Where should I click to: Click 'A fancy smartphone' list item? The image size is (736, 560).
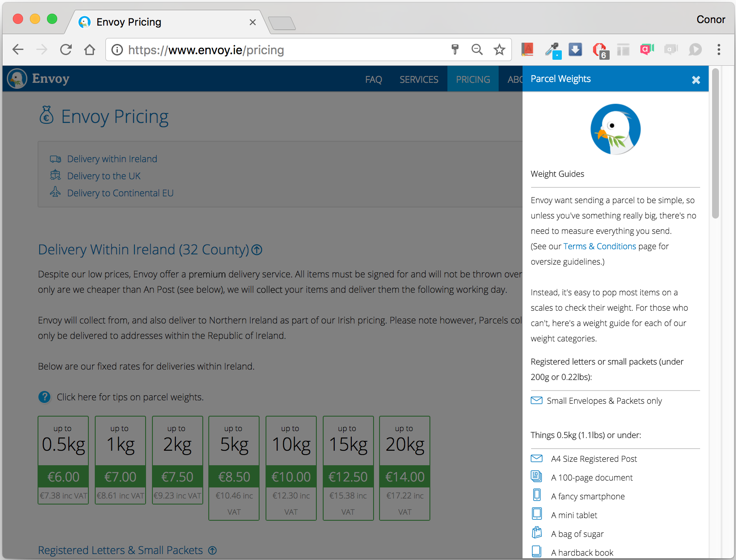(588, 496)
